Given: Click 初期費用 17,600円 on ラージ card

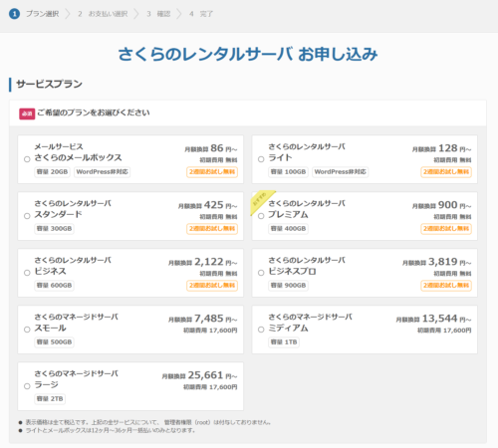Looking at the screenshot, I should 210,387.
